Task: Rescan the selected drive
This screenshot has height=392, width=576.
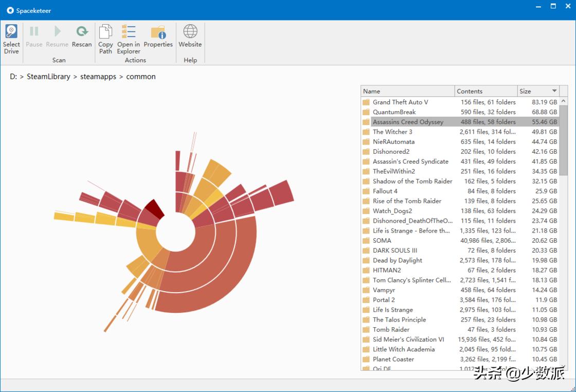Action: [82, 37]
